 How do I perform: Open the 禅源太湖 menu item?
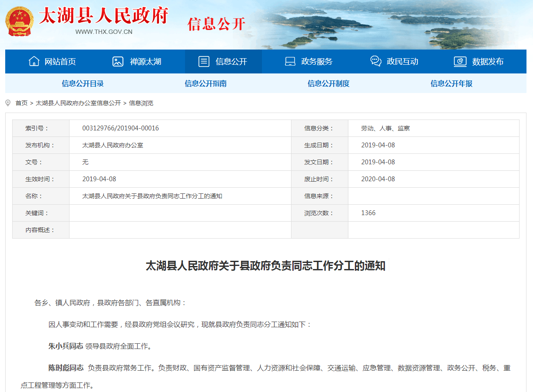146,62
